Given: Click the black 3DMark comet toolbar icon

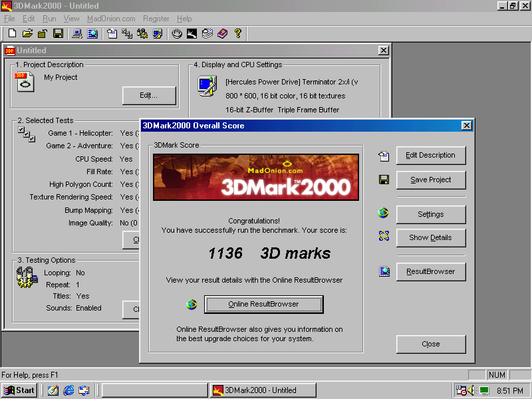Looking at the screenshot, I should 192,33.
